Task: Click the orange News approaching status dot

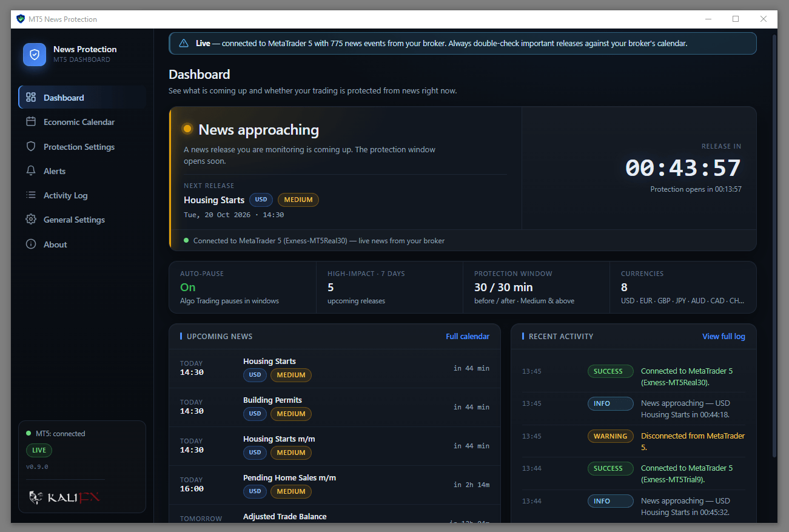Action: coord(187,129)
